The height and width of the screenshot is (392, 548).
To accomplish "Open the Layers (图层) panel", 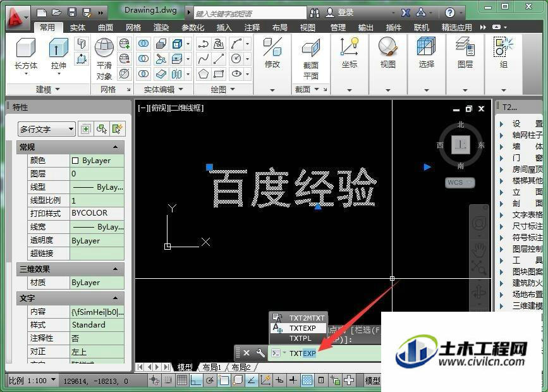I will pyautogui.click(x=465, y=54).
